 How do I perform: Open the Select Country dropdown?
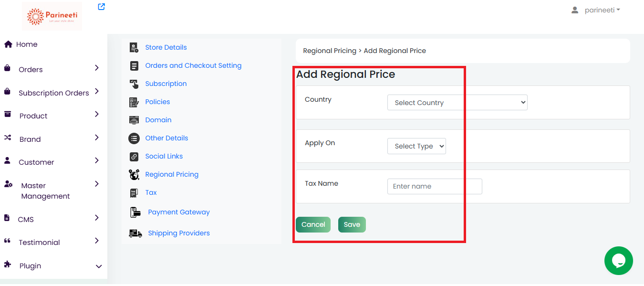tap(457, 103)
